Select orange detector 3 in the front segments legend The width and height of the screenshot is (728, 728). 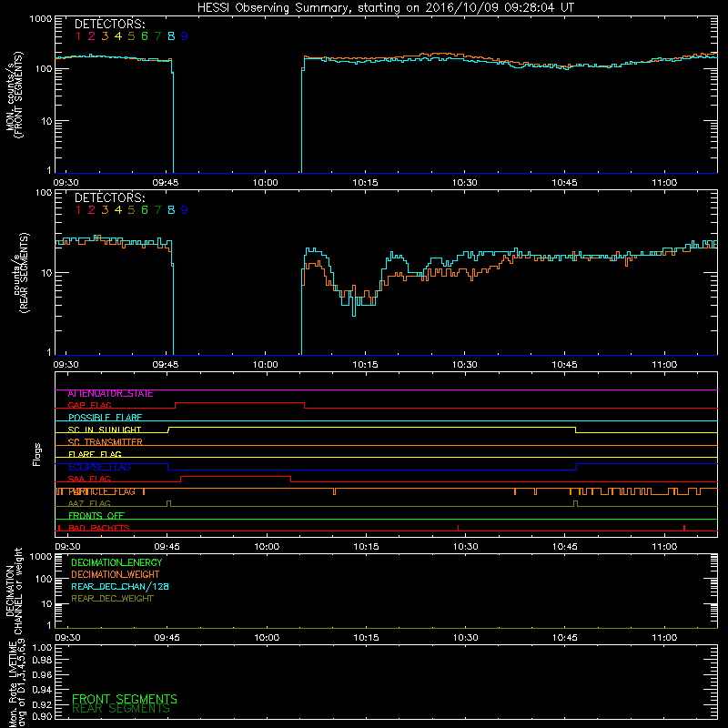(x=105, y=36)
